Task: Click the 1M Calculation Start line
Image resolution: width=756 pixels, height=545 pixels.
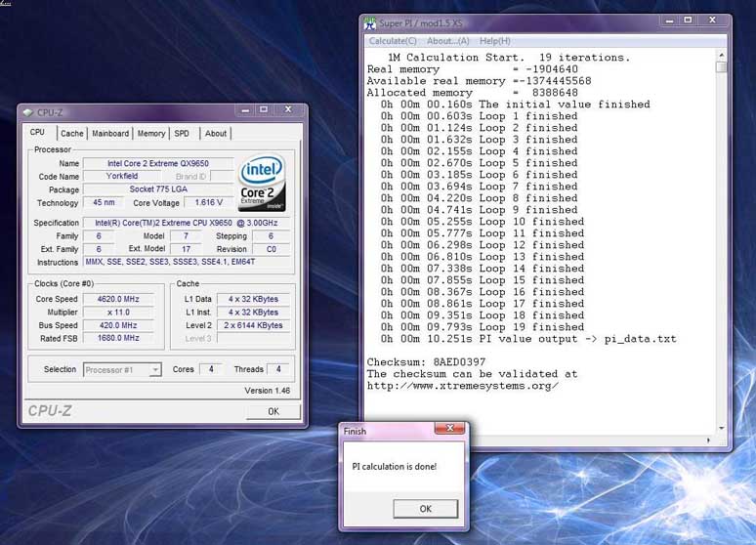Action: coord(509,58)
